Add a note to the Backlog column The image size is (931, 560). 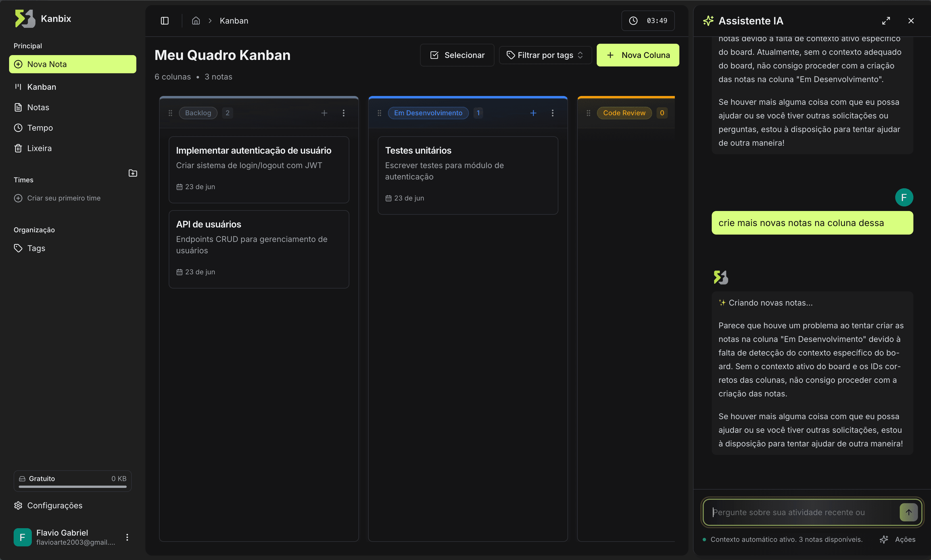[324, 112]
